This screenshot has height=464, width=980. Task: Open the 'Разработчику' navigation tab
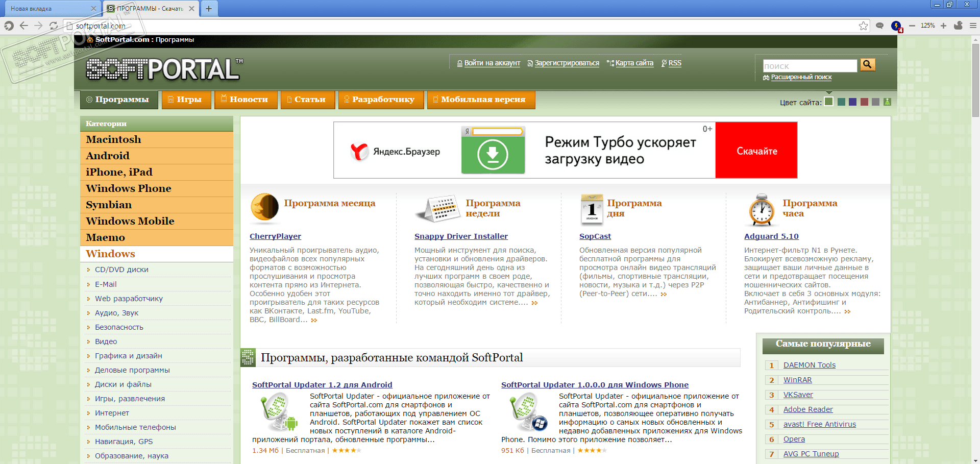click(x=381, y=100)
